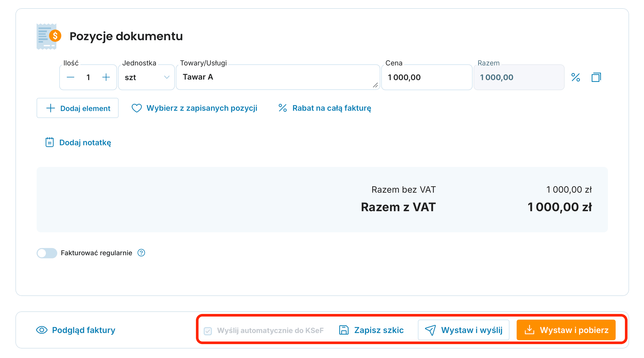
Task: Click Dodaj notatkę link
Action: coord(78,142)
